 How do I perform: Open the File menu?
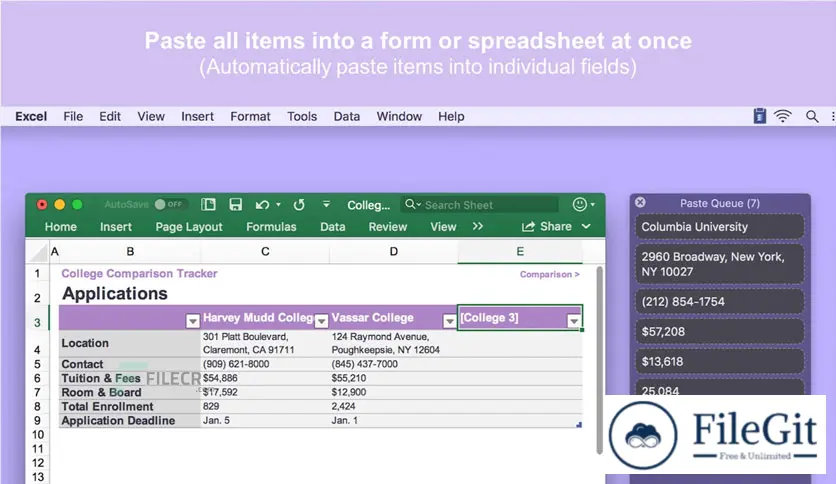[x=73, y=117]
